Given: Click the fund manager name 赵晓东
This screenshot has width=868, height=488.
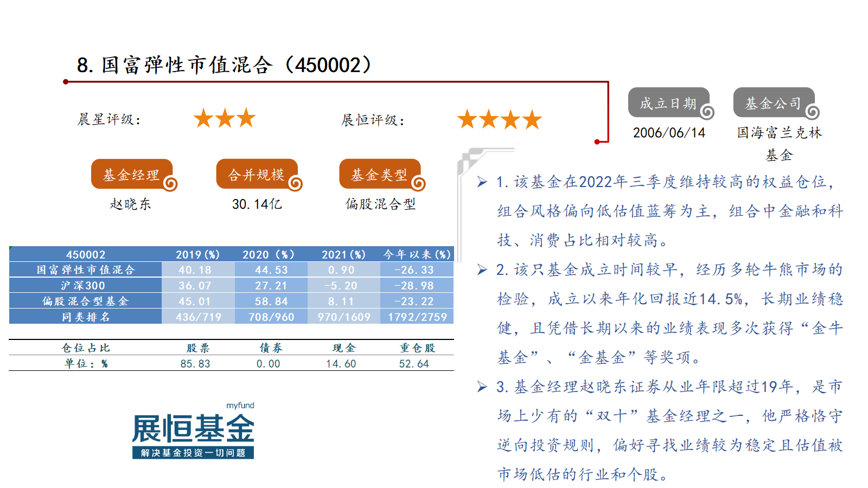Looking at the screenshot, I should (131, 204).
